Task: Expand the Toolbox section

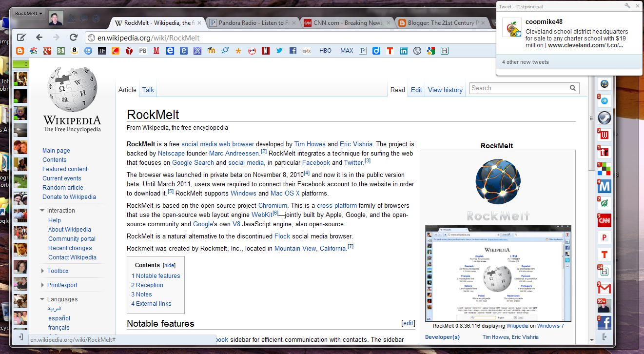Action: [x=42, y=271]
